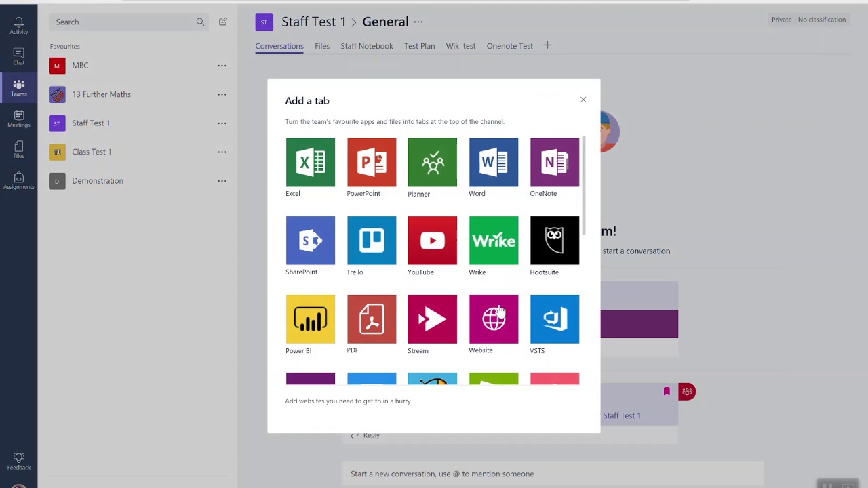868x488 pixels.
Task: Select Class Test 1 team
Action: [136, 152]
